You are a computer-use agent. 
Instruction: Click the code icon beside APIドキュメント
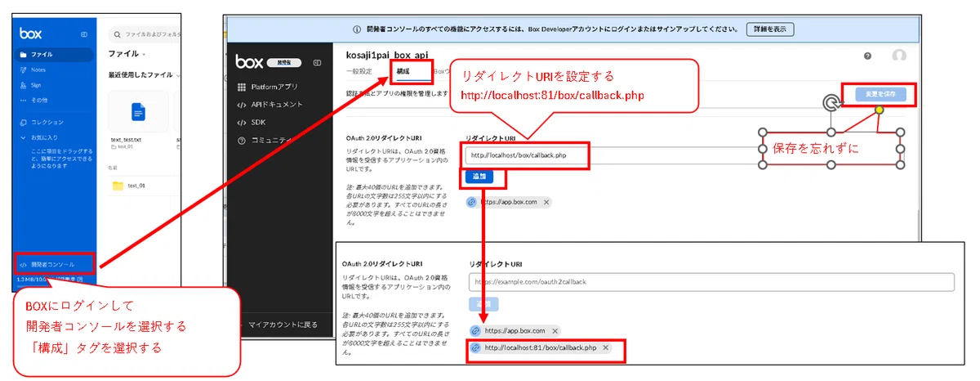(241, 105)
